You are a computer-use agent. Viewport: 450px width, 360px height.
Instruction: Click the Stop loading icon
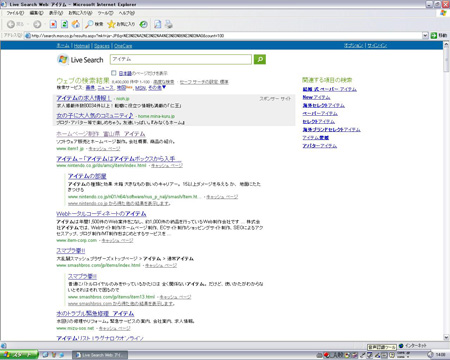(53, 24)
